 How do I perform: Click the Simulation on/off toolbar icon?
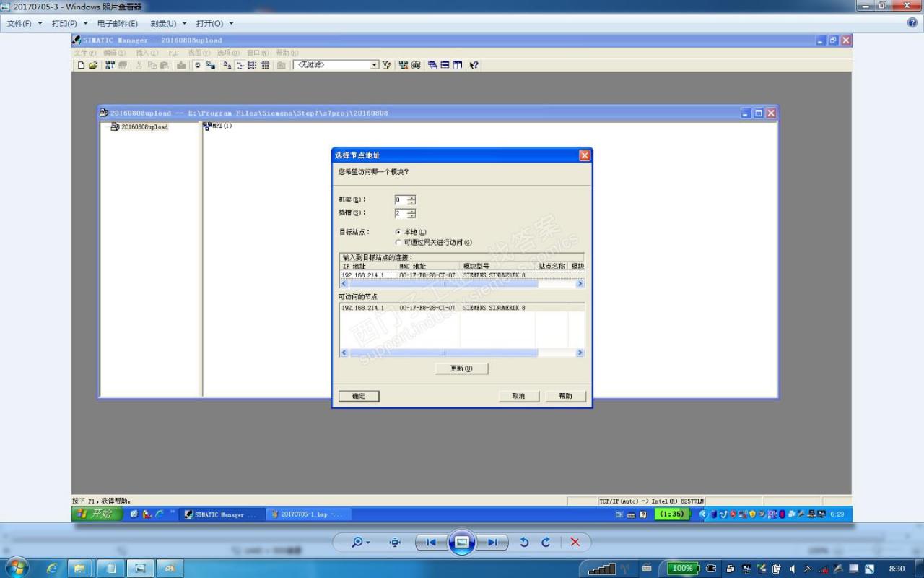pyautogui.click(x=416, y=65)
